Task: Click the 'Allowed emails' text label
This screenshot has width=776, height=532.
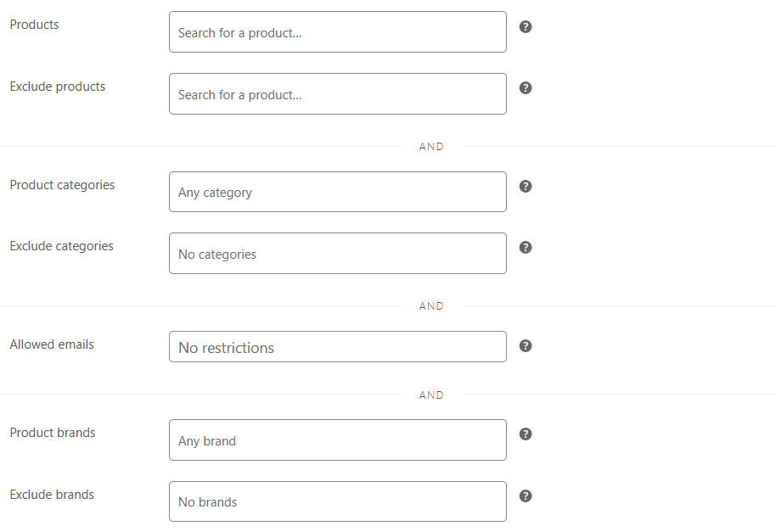Action: coord(52,344)
